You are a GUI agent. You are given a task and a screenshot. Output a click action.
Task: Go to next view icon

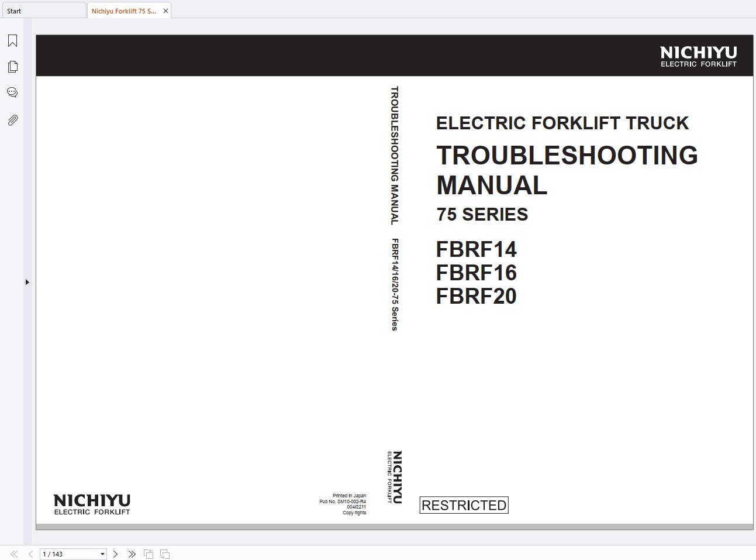click(x=165, y=554)
